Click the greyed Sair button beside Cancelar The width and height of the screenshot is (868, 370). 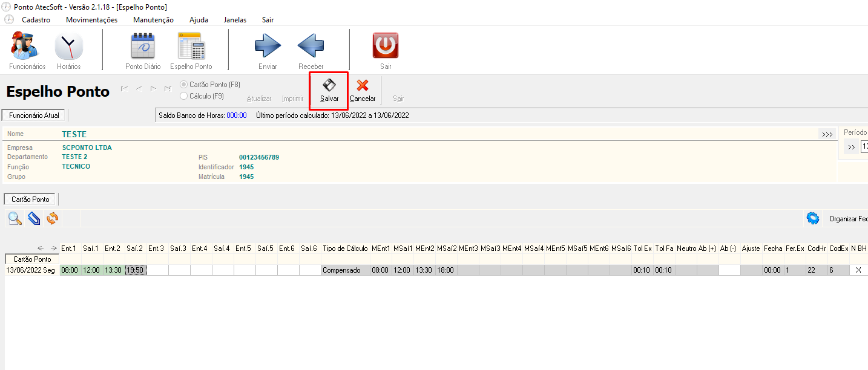click(398, 99)
